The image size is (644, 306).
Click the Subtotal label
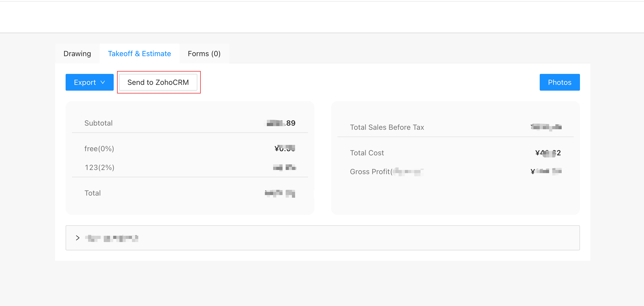99,123
